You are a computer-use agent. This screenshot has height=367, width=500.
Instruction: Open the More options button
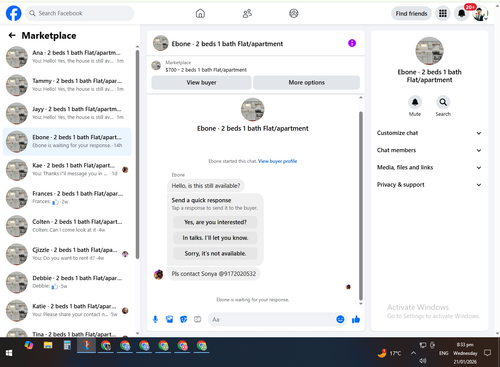tap(307, 82)
